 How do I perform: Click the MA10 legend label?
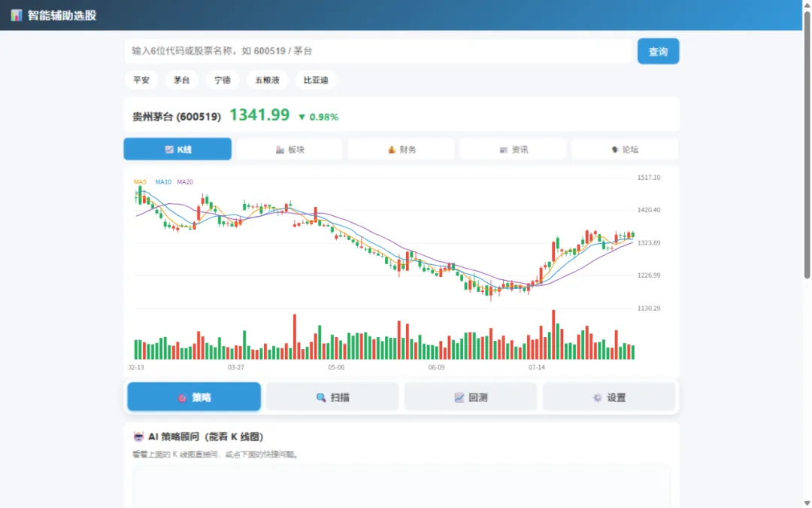[163, 182]
